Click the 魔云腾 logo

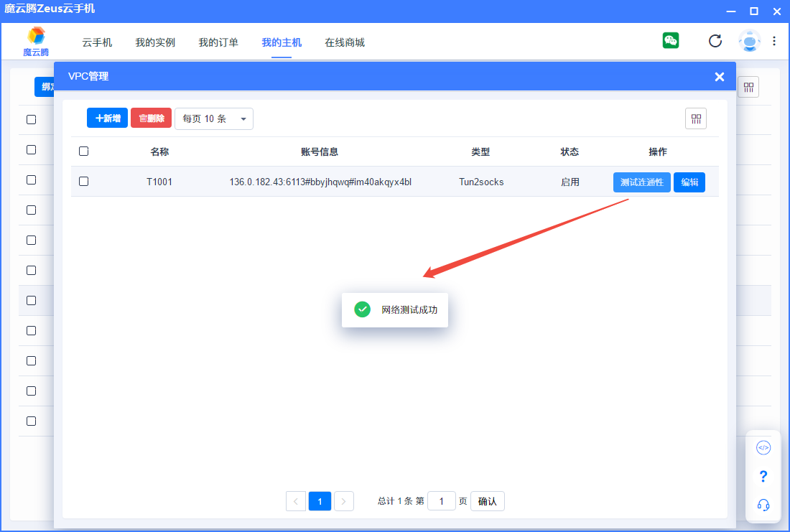36,42
